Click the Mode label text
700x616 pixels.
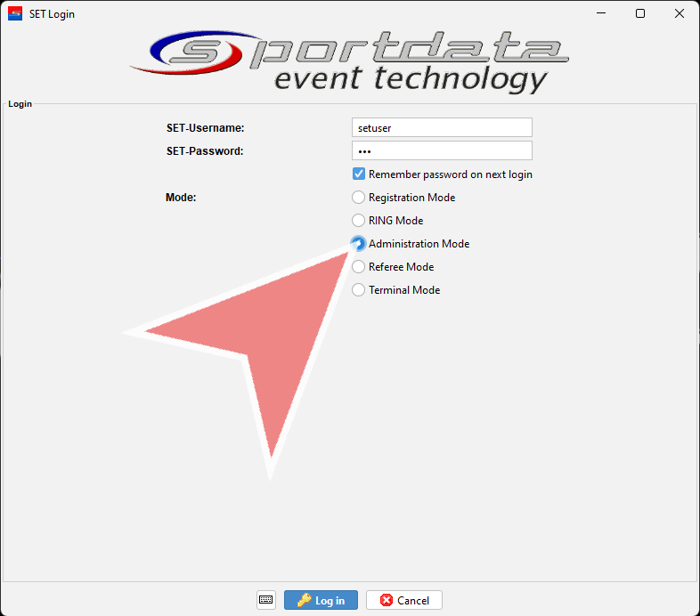pyautogui.click(x=181, y=198)
